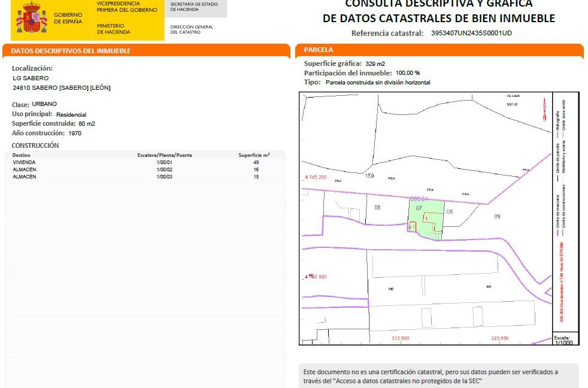Select built surface value 80 m2
The width and height of the screenshot is (588, 388).
pos(87,124)
